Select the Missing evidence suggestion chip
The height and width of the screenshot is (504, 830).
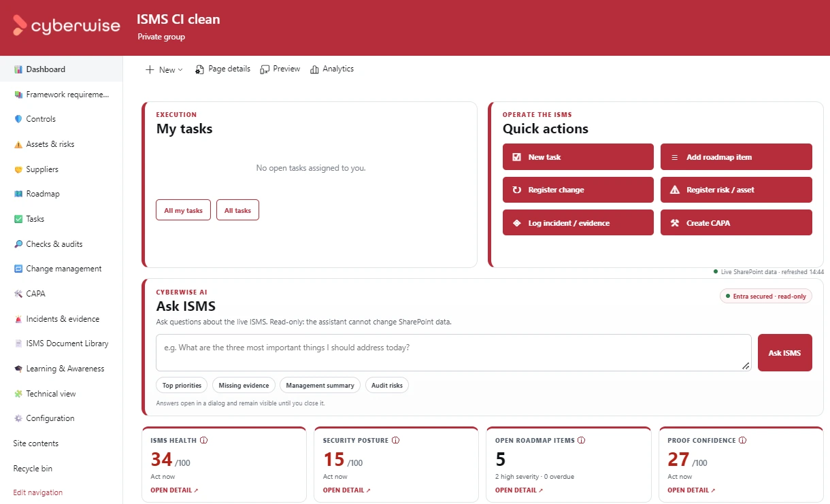[244, 386]
